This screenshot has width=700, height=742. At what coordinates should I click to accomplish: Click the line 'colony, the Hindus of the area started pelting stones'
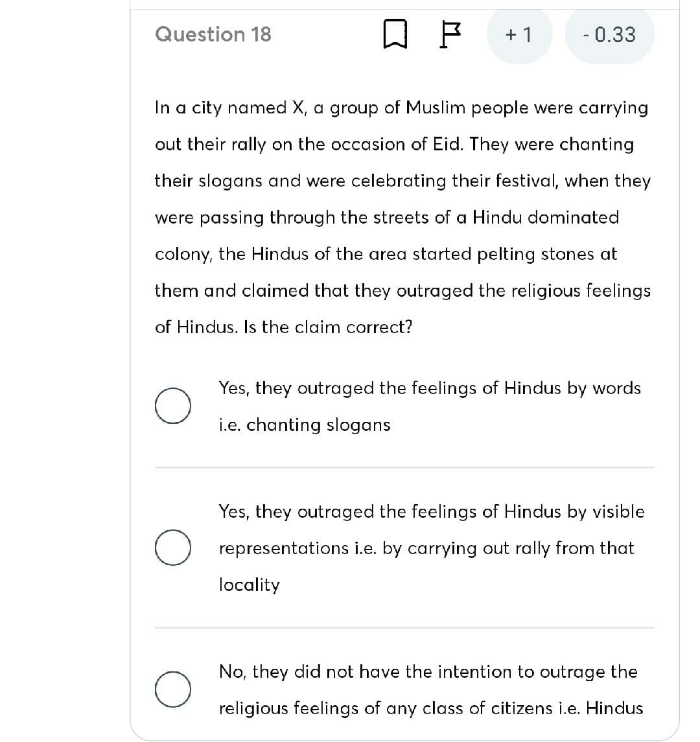386,254
